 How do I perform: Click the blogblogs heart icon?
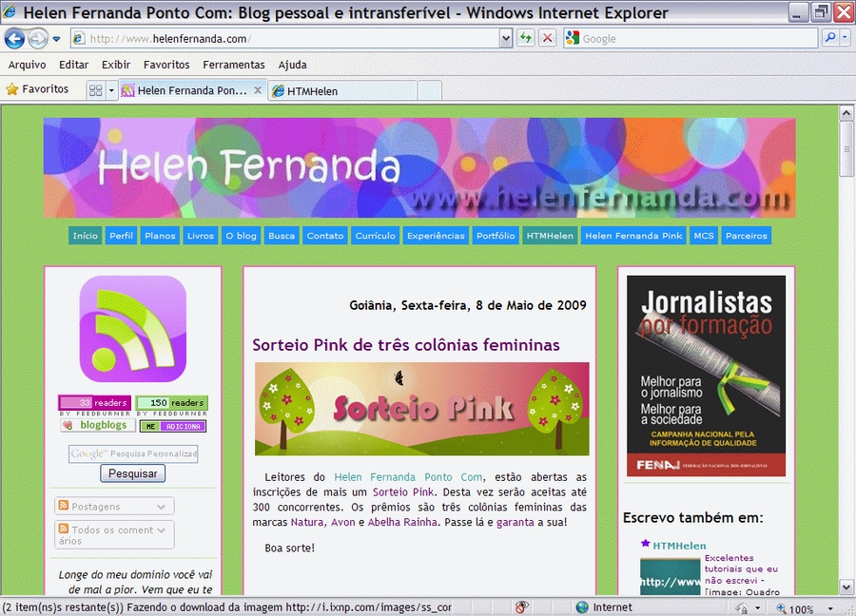(67, 424)
